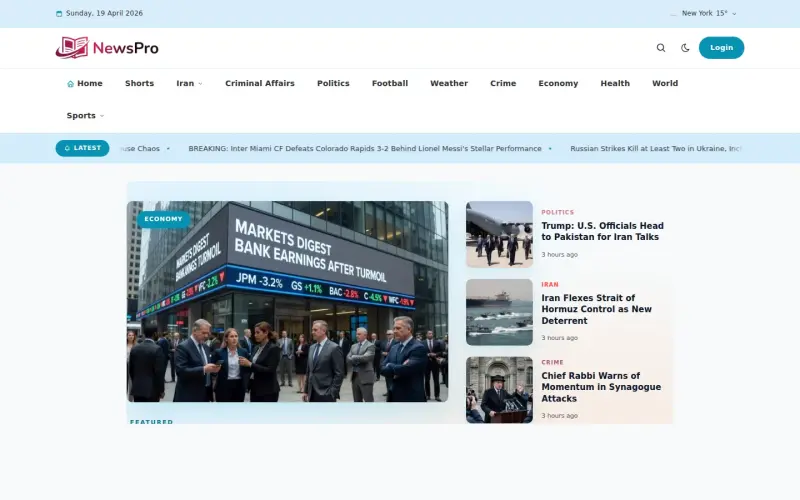Select Politics in the navigation bar
Viewport: 800px width, 500px height.
click(333, 83)
